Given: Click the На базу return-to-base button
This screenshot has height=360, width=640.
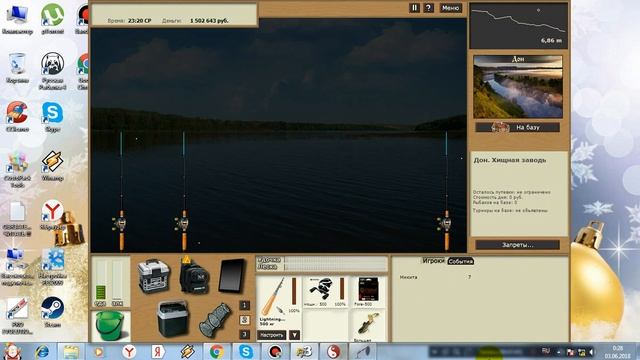Looking at the screenshot, I should click(518, 127).
